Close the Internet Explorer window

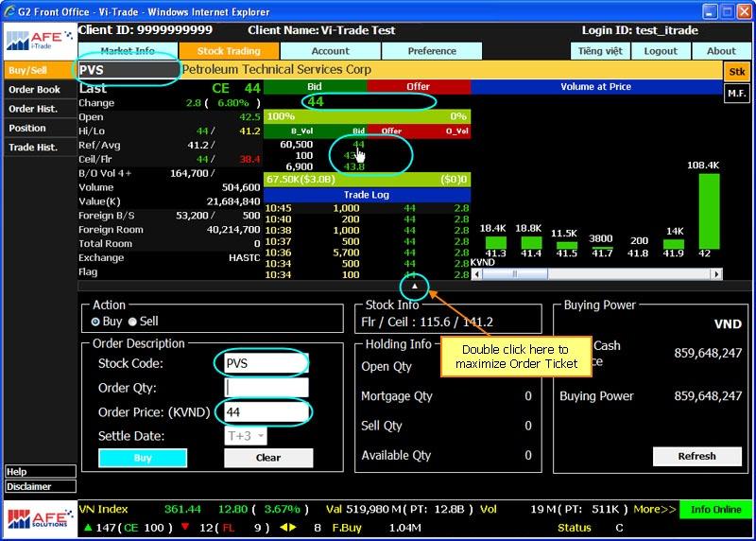pos(744,11)
